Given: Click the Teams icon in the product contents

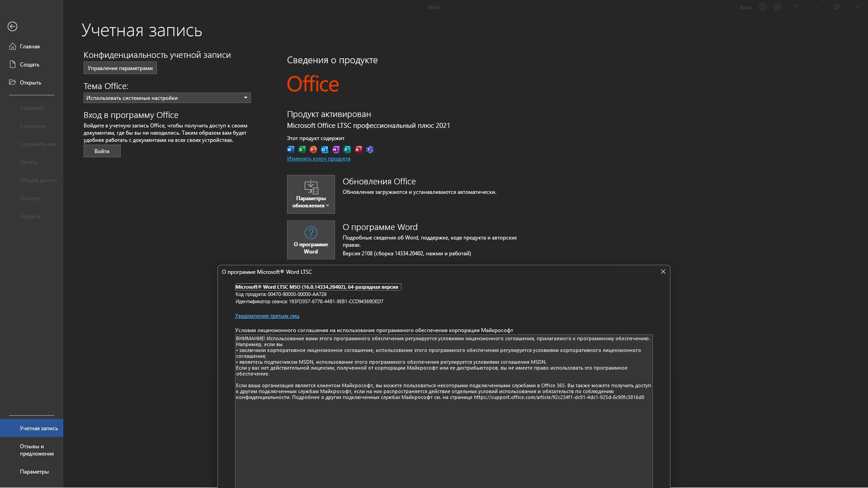Looking at the screenshot, I should click(370, 150).
